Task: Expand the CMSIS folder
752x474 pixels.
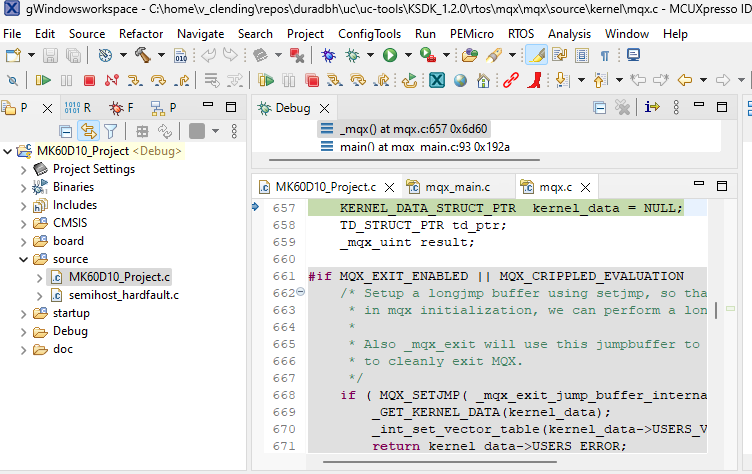Action: pos(23,224)
